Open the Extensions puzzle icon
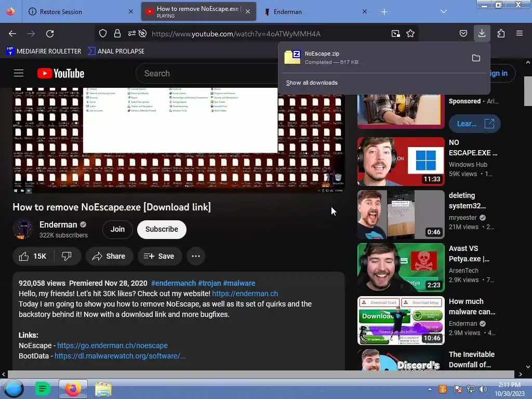 tap(501, 34)
